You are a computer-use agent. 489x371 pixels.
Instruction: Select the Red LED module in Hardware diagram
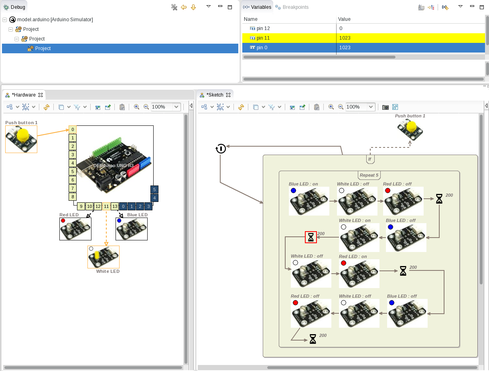pos(75,229)
